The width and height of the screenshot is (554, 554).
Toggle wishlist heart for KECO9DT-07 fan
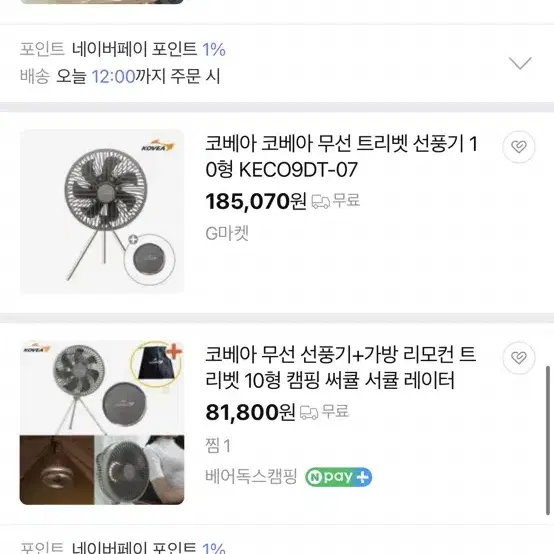[x=519, y=147]
